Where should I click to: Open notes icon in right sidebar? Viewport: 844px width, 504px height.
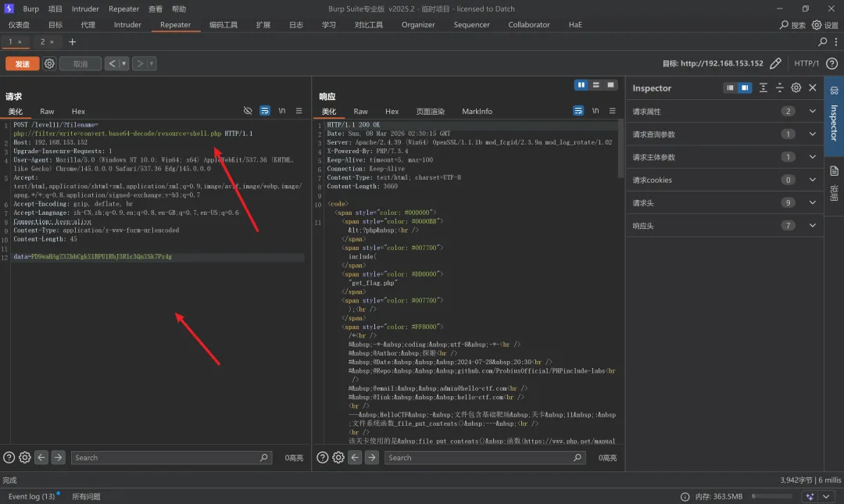834,171
